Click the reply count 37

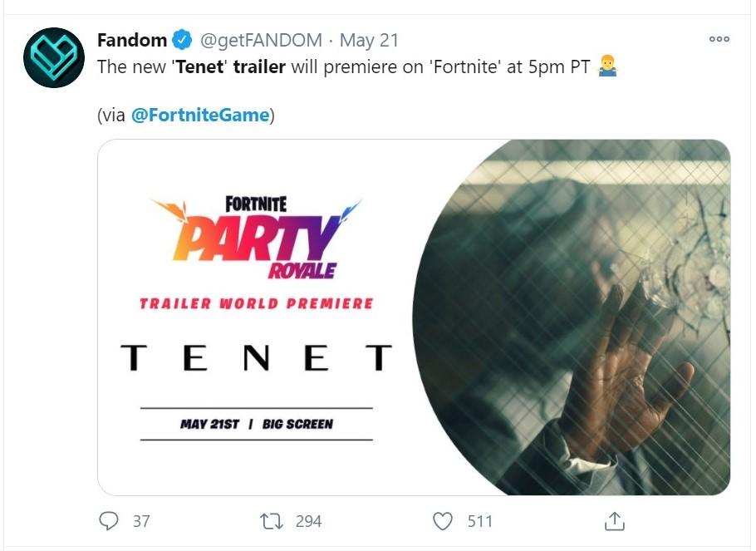(x=141, y=521)
